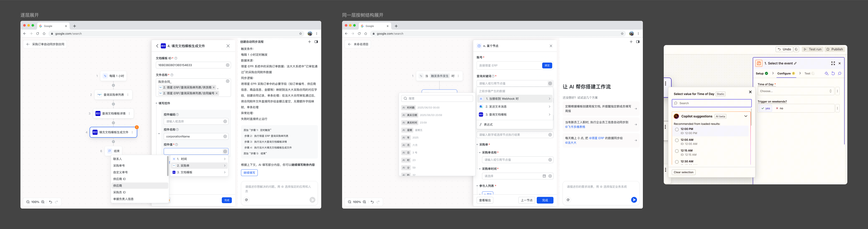
Task: Click the 继续填写 button
Action: (249, 173)
